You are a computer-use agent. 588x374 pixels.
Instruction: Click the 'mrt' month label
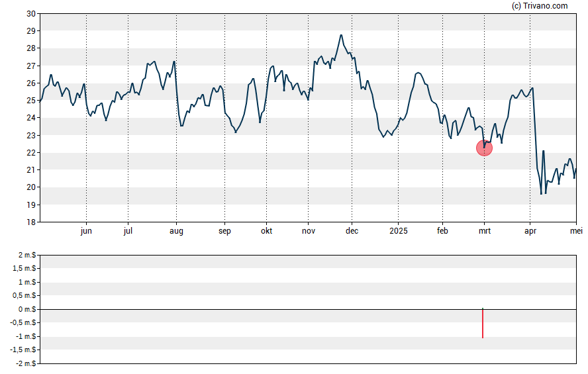pyautogui.click(x=485, y=231)
